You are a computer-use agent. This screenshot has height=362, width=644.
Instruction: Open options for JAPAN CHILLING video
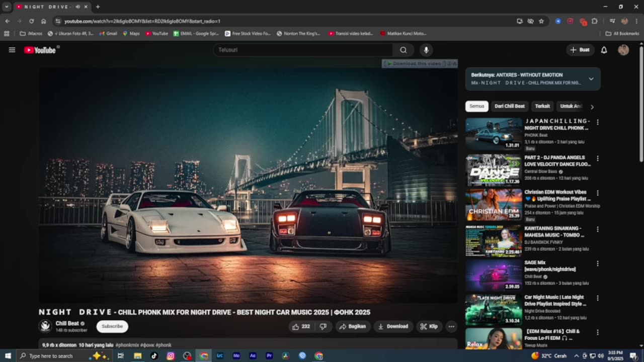click(x=598, y=122)
